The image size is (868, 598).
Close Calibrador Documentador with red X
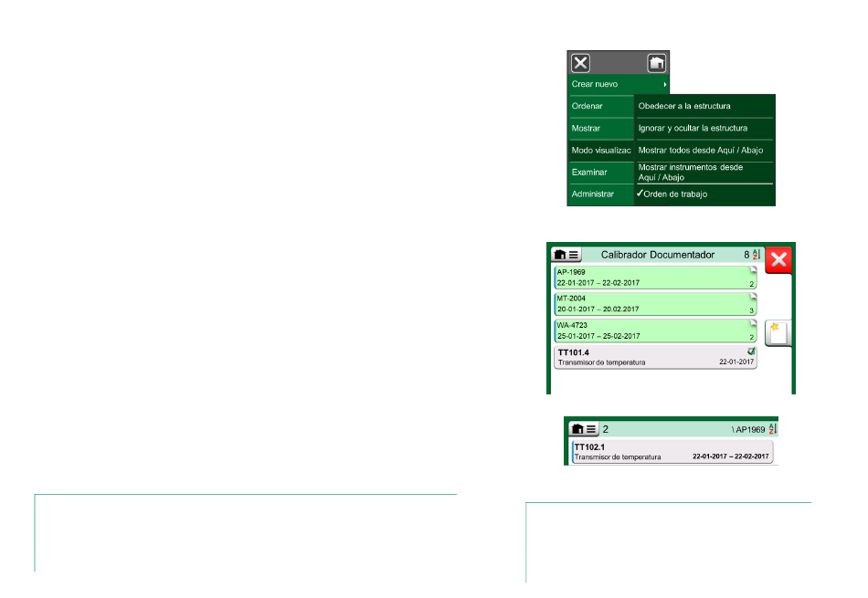point(778,259)
